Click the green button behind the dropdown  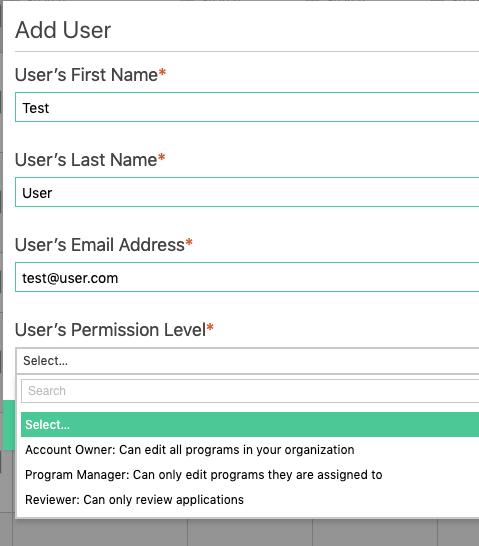pos(9,425)
